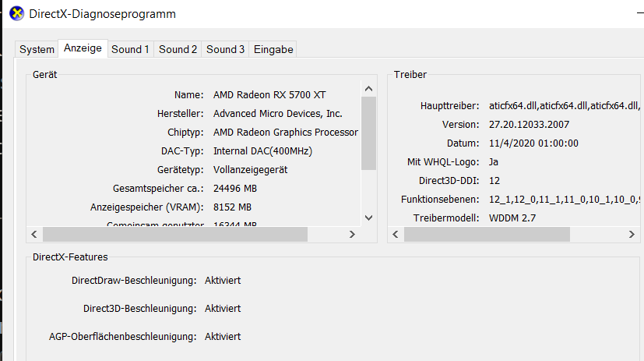This screenshot has width=644, height=361.
Task: Switch to the System tab
Action: tap(37, 49)
